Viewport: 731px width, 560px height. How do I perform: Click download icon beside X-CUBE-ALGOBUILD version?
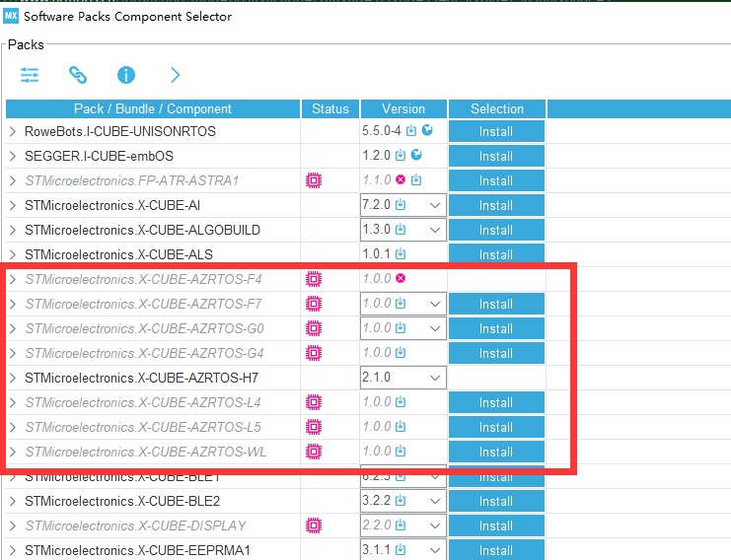click(x=400, y=229)
